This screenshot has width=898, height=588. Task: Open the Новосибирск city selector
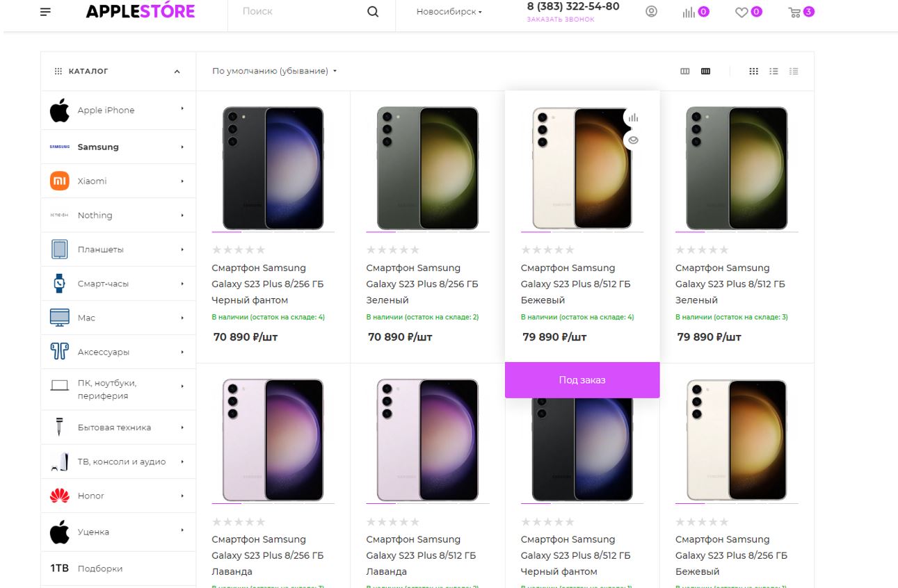pos(449,12)
